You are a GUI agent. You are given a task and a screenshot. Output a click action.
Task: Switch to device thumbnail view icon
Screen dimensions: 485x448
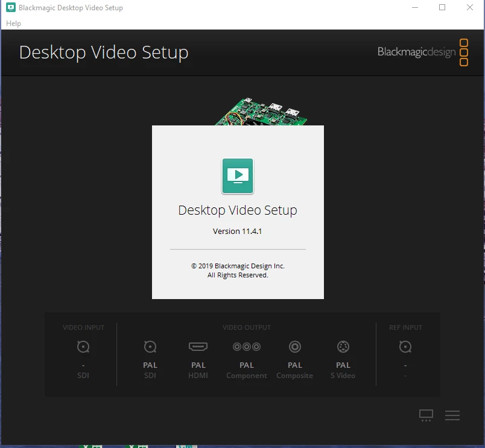click(426, 415)
